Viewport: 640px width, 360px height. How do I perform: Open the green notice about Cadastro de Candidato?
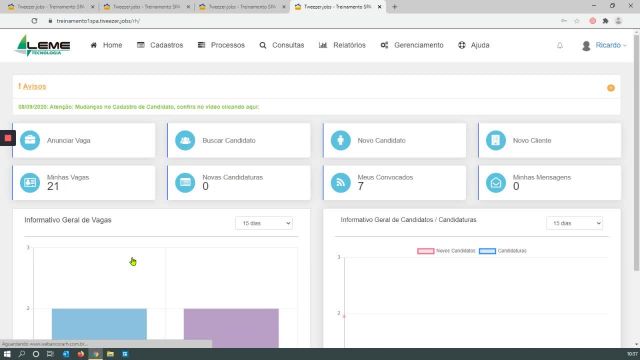tap(139, 107)
